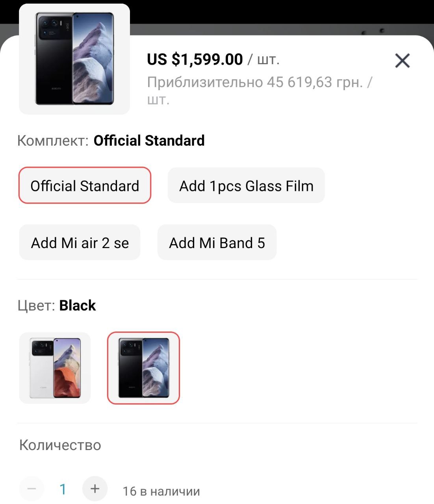Click the US $1,599.00 price text
434x504 pixels.
[x=195, y=59]
